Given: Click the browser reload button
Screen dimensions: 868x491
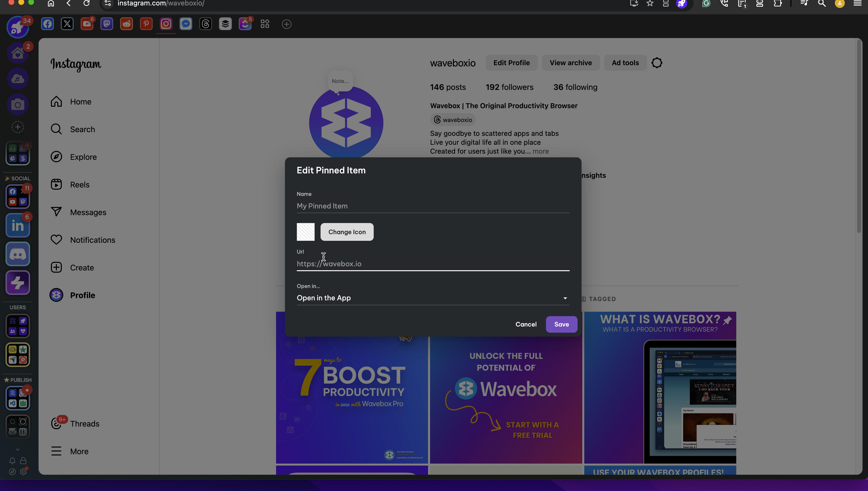Looking at the screenshot, I should [x=87, y=3].
